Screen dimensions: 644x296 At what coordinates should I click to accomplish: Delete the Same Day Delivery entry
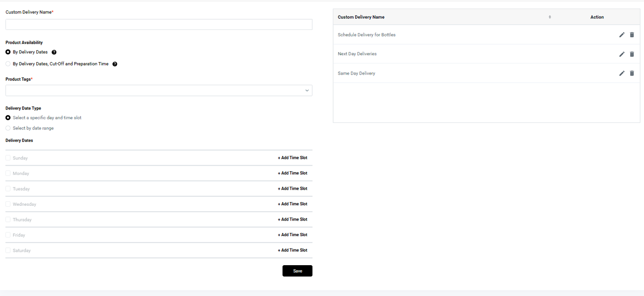point(632,73)
